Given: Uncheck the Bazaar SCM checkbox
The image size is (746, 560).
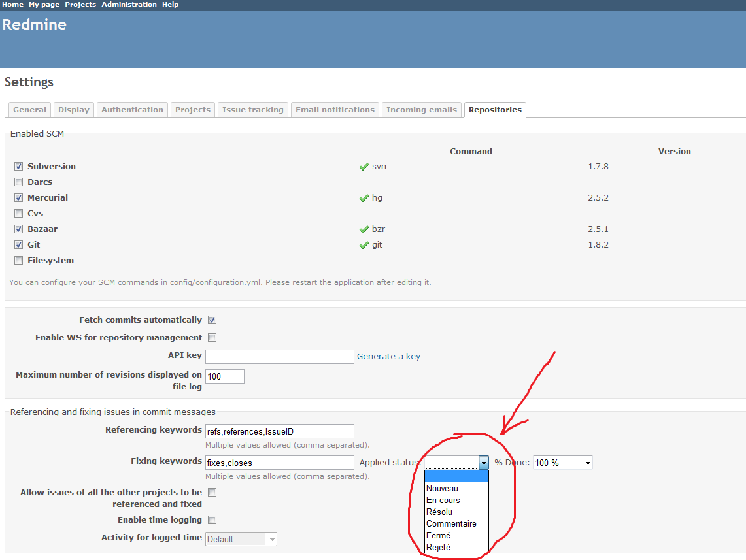Looking at the screenshot, I should [x=18, y=229].
